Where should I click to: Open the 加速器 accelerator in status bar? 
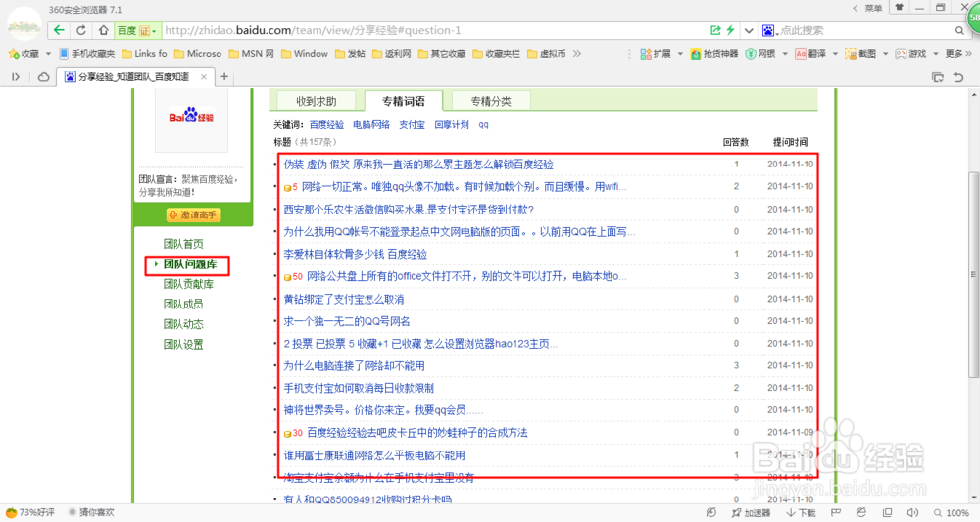(x=752, y=512)
